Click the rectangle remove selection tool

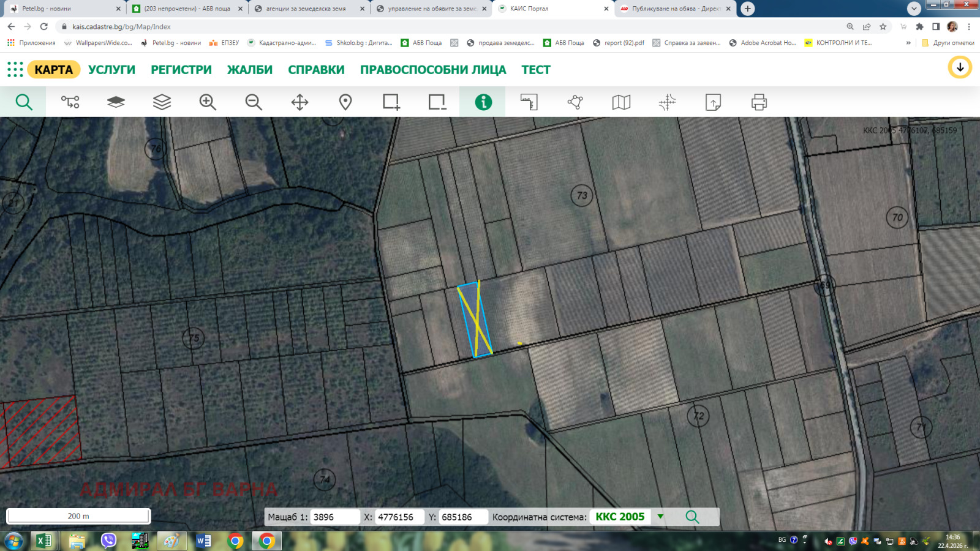pyautogui.click(x=437, y=102)
